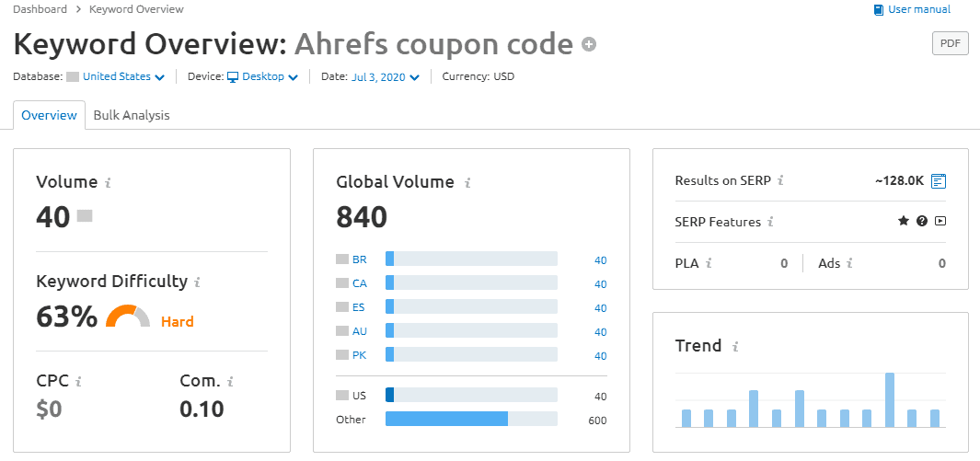980x461 pixels.
Task: Click the $0 CPC value
Action: pos(49,409)
